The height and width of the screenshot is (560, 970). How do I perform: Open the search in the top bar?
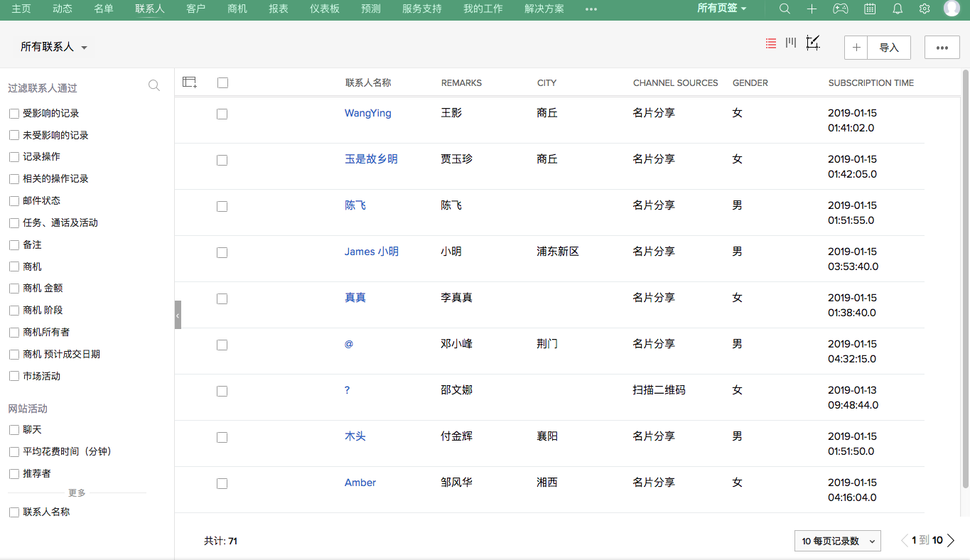coord(784,9)
